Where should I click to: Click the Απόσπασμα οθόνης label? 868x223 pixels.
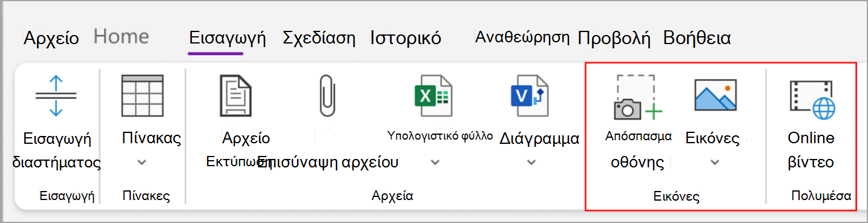pyautogui.click(x=639, y=149)
